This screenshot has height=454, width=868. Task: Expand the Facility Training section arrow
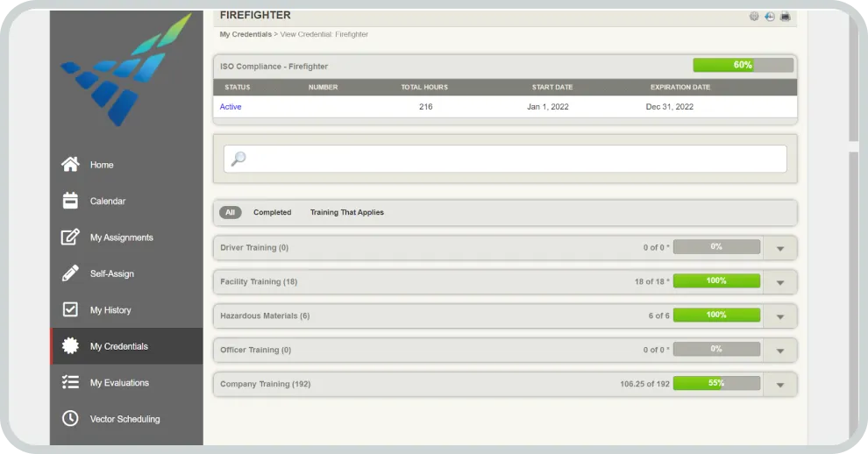coord(779,282)
